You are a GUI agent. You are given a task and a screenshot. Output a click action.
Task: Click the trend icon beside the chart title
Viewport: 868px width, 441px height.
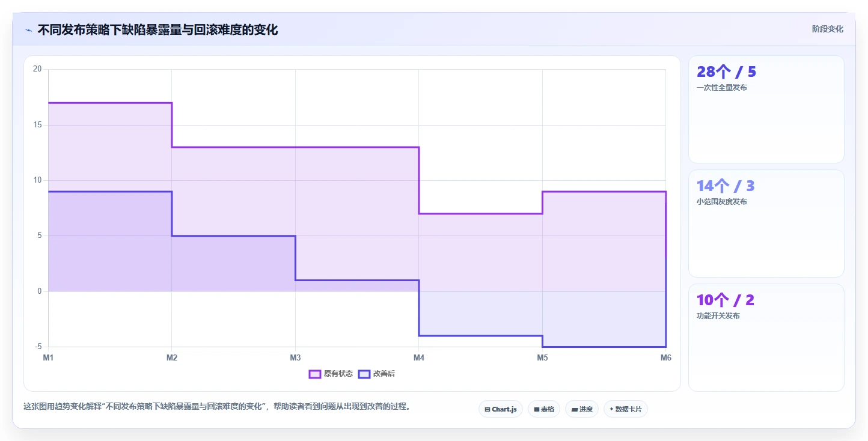(28, 29)
